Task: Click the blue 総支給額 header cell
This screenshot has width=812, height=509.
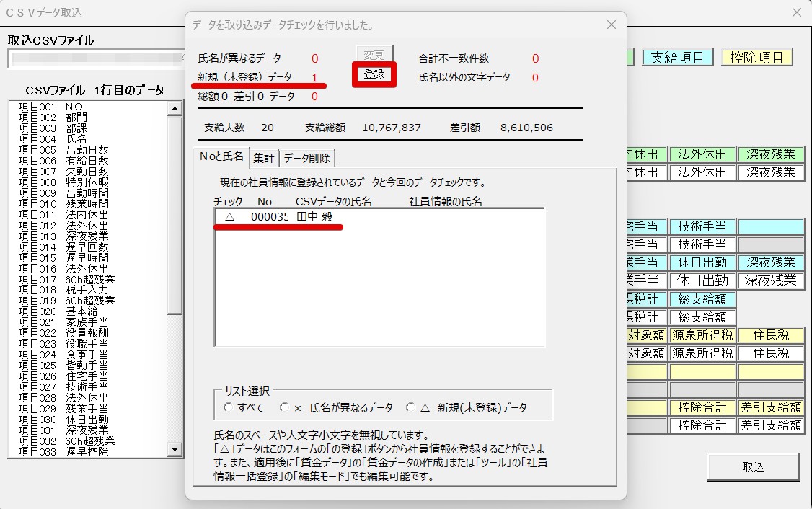Action: pos(702,298)
